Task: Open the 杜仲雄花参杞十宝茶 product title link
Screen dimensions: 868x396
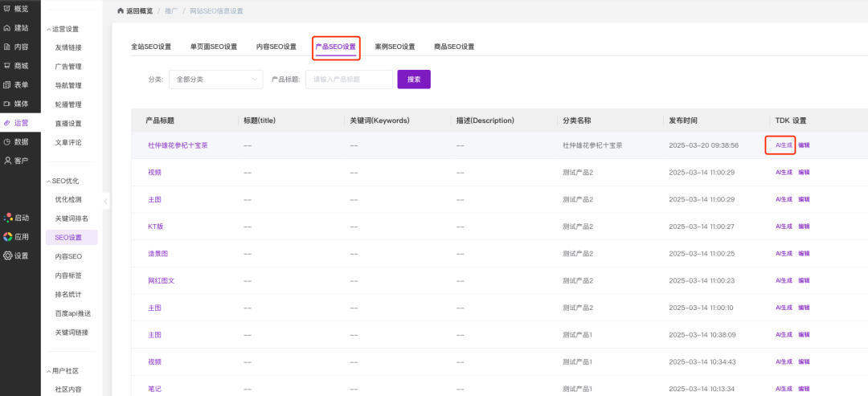Action: click(178, 145)
